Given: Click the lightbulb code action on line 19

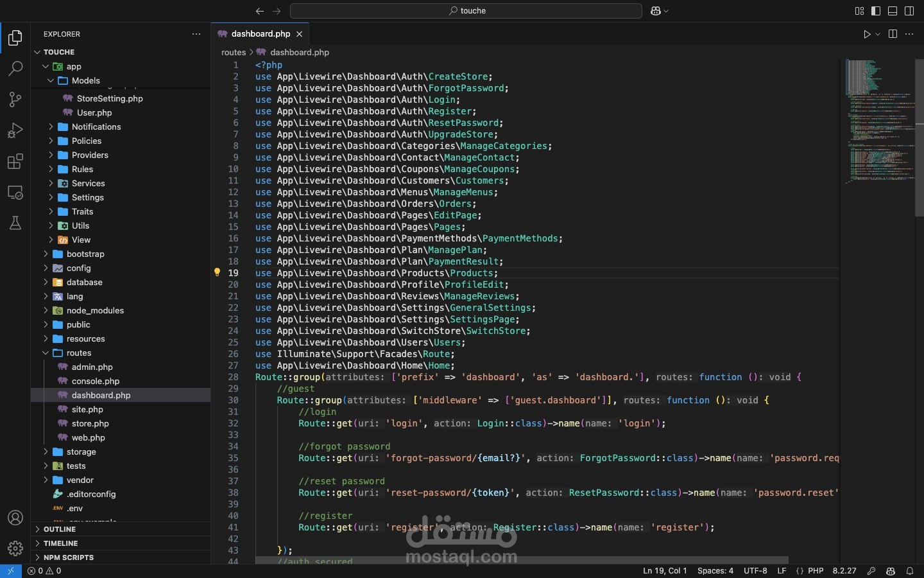Looking at the screenshot, I should [217, 273].
